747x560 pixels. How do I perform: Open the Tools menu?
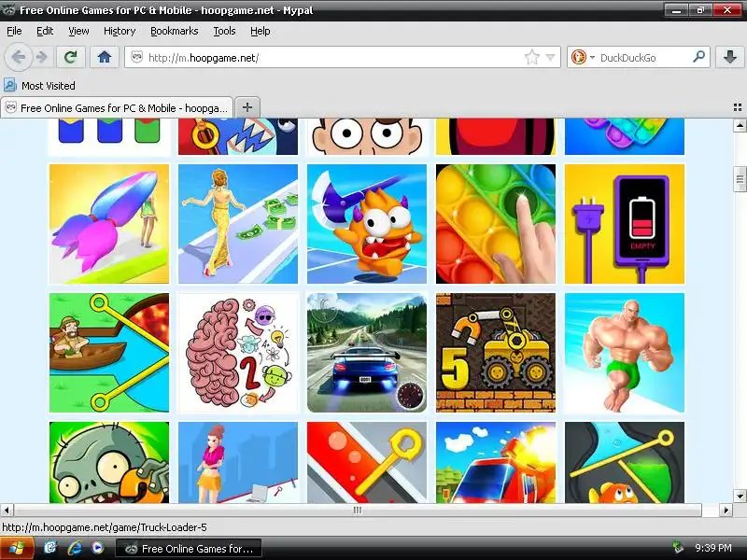coord(224,31)
